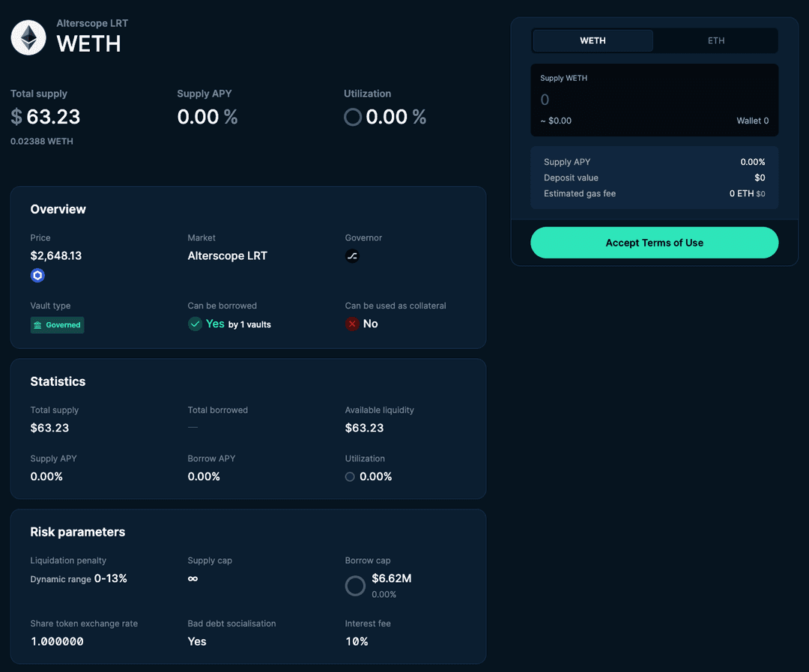Click the red X beside No
809x672 pixels.
click(352, 324)
